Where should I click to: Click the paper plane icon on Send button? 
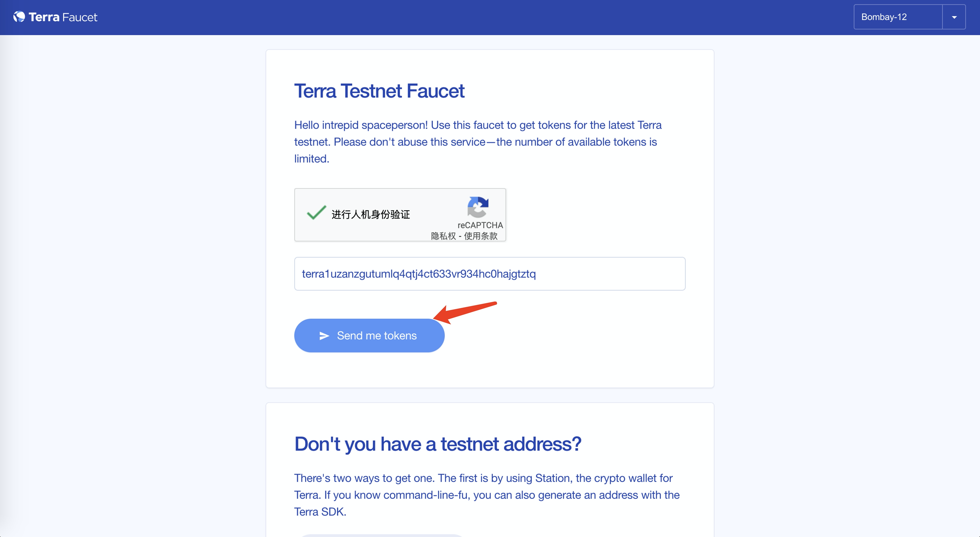click(324, 336)
